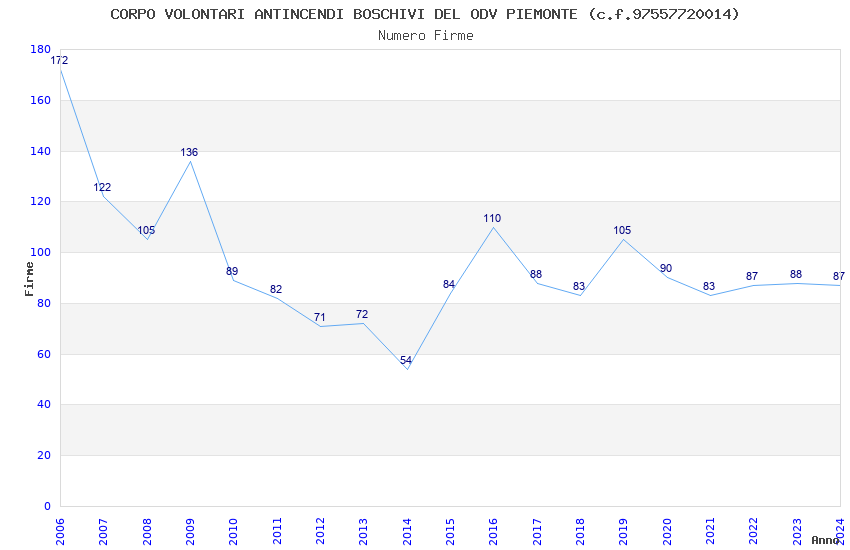Click the 2014 year tick label
This screenshot has height=550, width=850.
407,532
